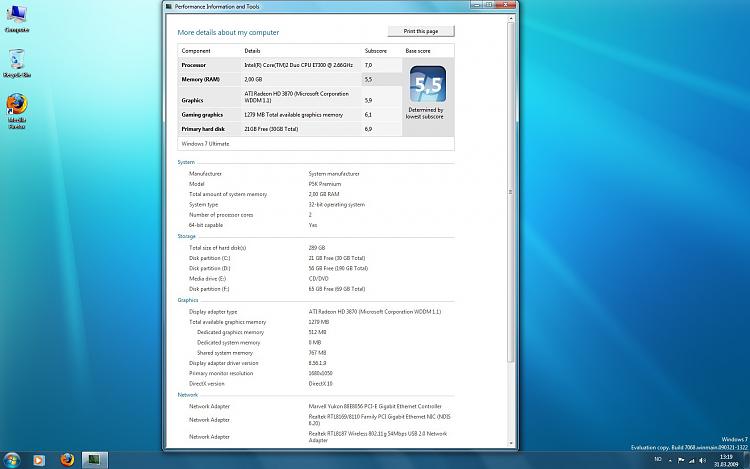Click the Windows 7 Ultimate text

tap(205, 144)
